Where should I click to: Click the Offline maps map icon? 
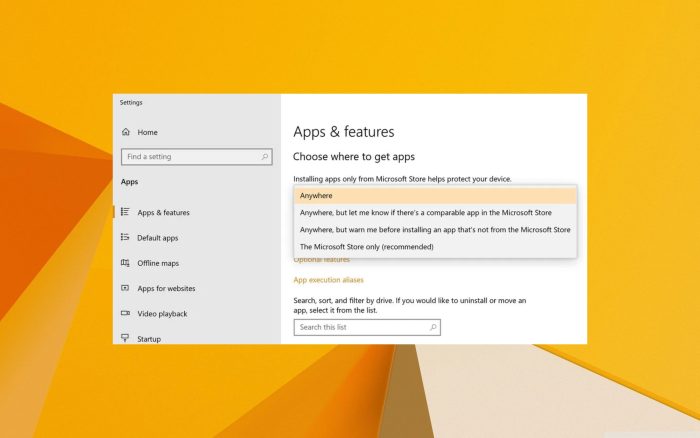point(125,263)
